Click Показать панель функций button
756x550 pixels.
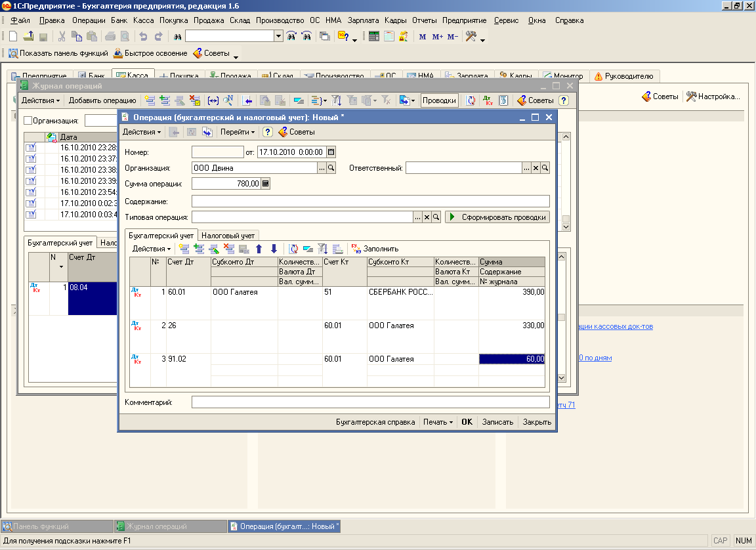click(58, 53)
